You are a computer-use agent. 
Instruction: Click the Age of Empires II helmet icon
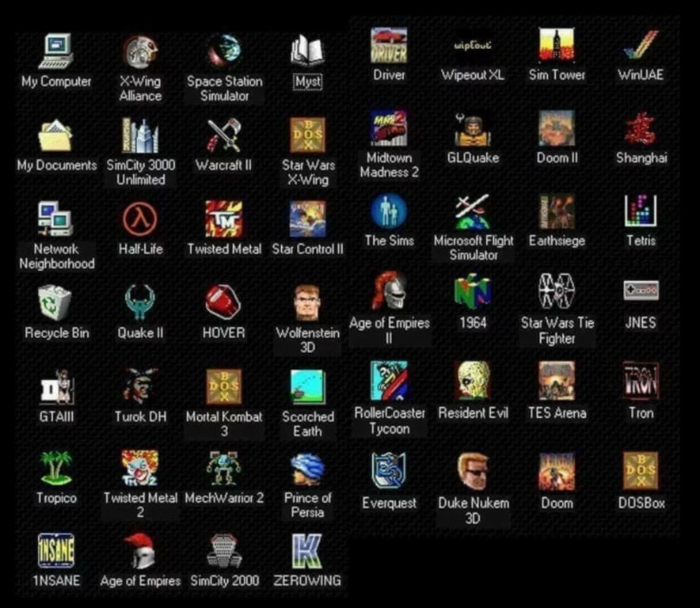tap(389, 292)
